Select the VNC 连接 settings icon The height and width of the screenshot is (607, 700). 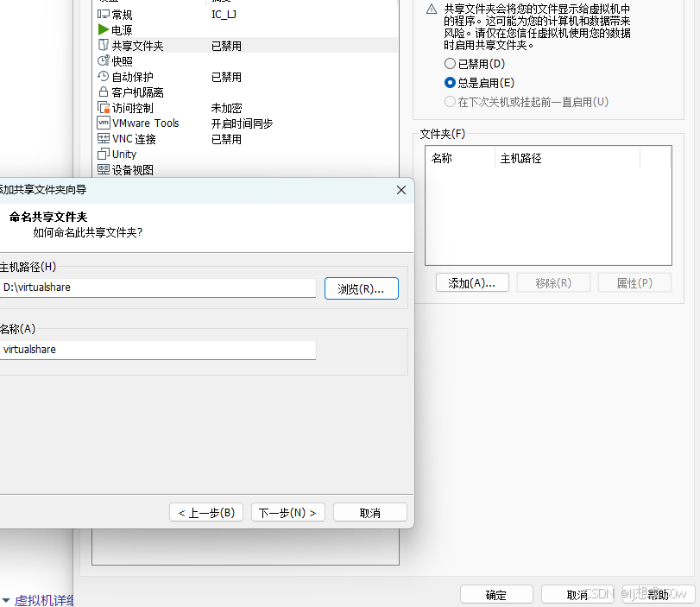pos(103,138)
